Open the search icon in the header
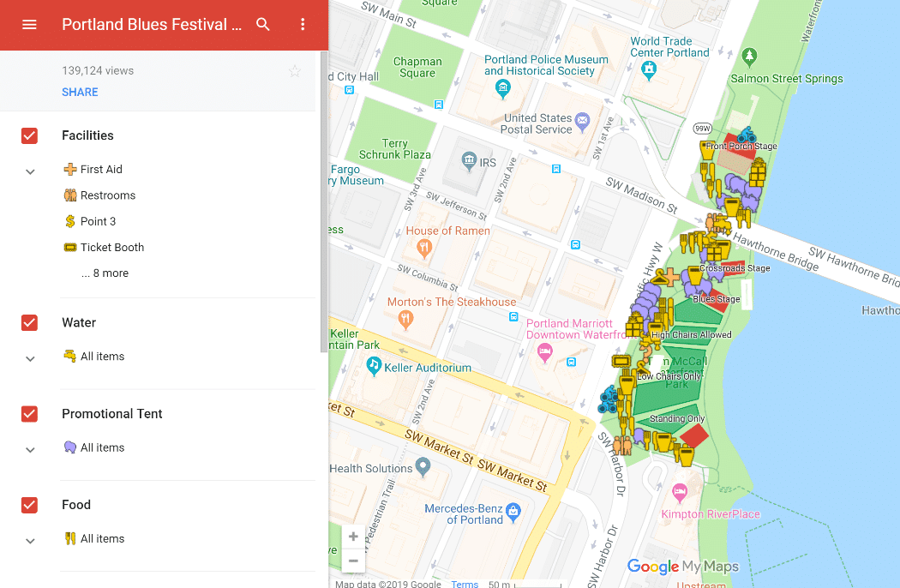 coord(263,25)
